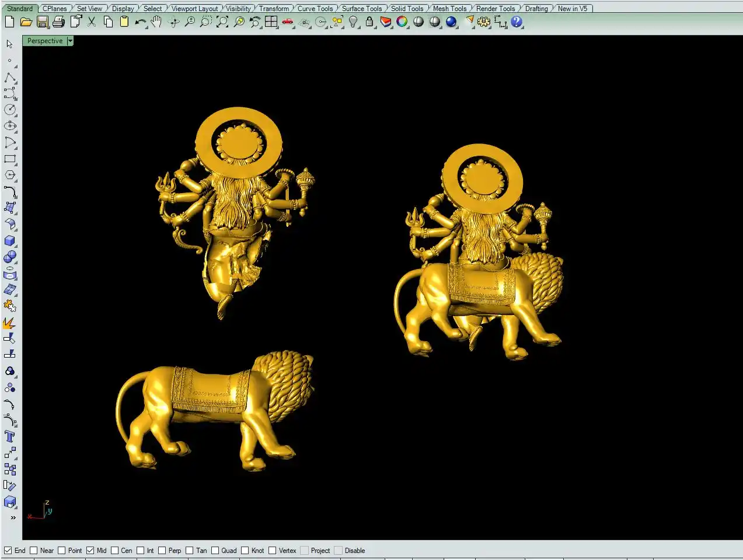The width and height of the screenshot is (743, 560).
Task: Activate the Pan hand tool
Action: pyautogui.click(x=156, y=22)
